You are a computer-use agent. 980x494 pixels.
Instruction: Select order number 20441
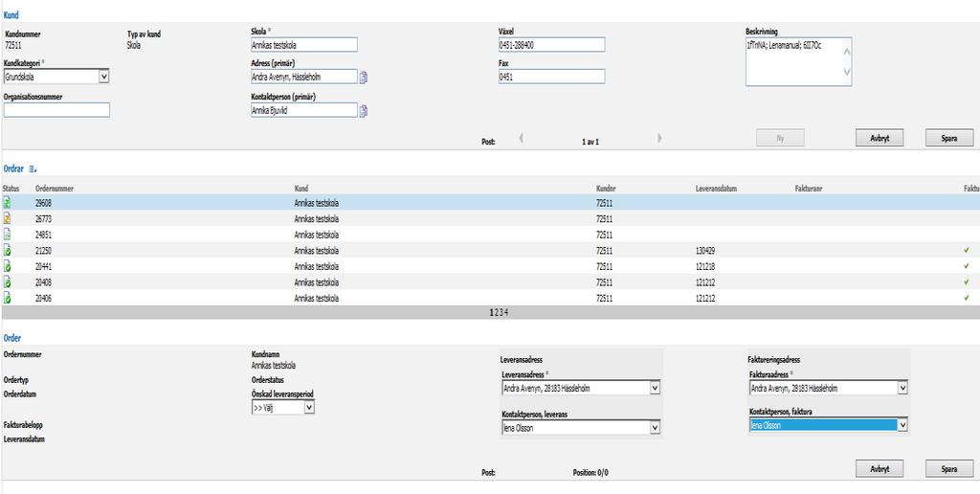[x=44, y=266]
